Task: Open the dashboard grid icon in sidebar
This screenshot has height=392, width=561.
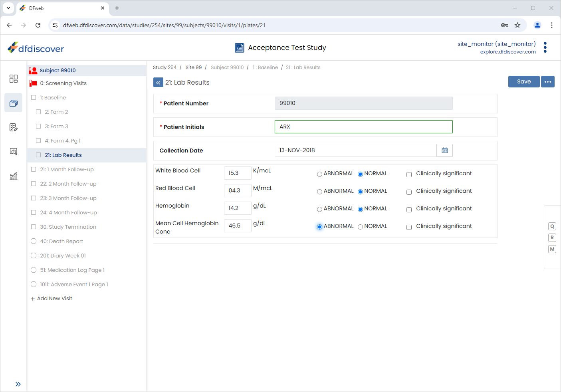Action: [14, 79]
